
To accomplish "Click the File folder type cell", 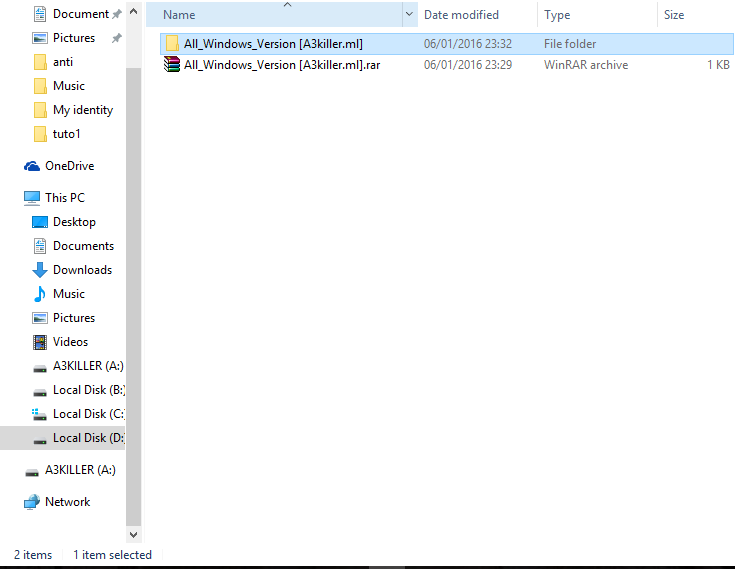I will pos(570,44).
